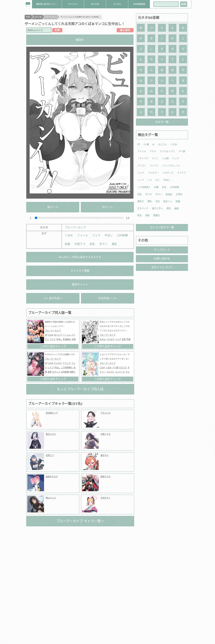215x644 pixels.
Task: Open 百合 tag in sidebar
Action: (157, 201)
